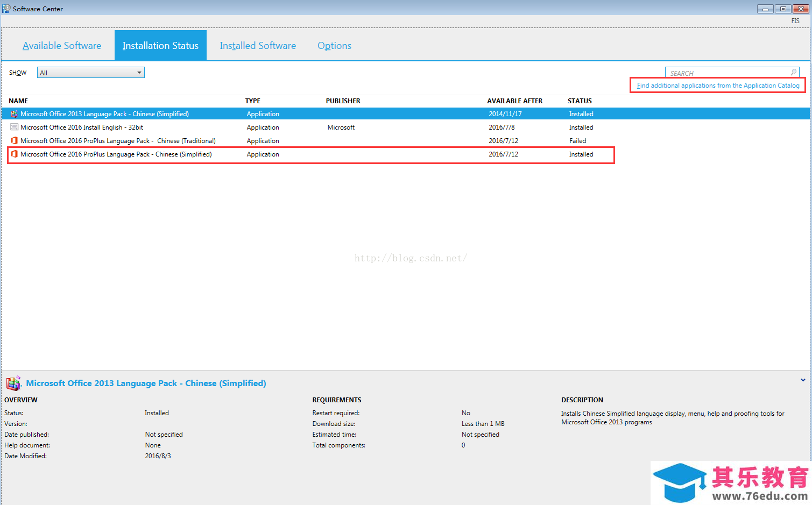Viewport: 812px width, 505px height.
Task: Click the Microsoft publisher cell
Action: pos(341,127)
